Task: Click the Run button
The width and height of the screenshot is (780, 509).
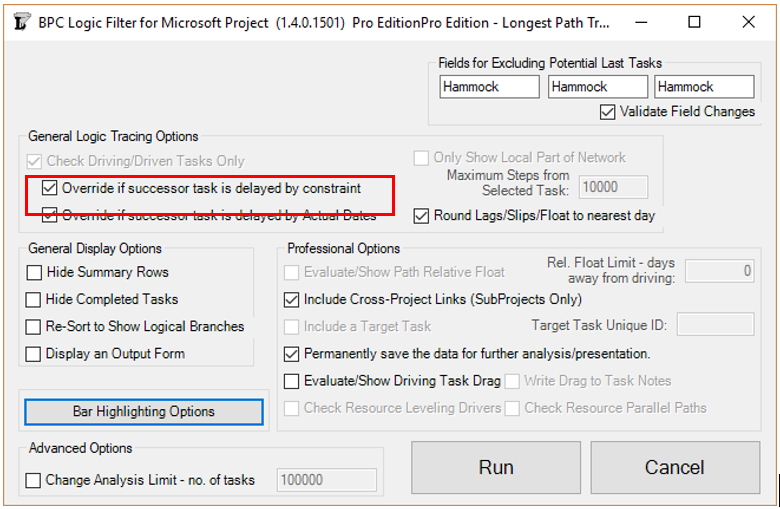Action: (x=496, y=467)
